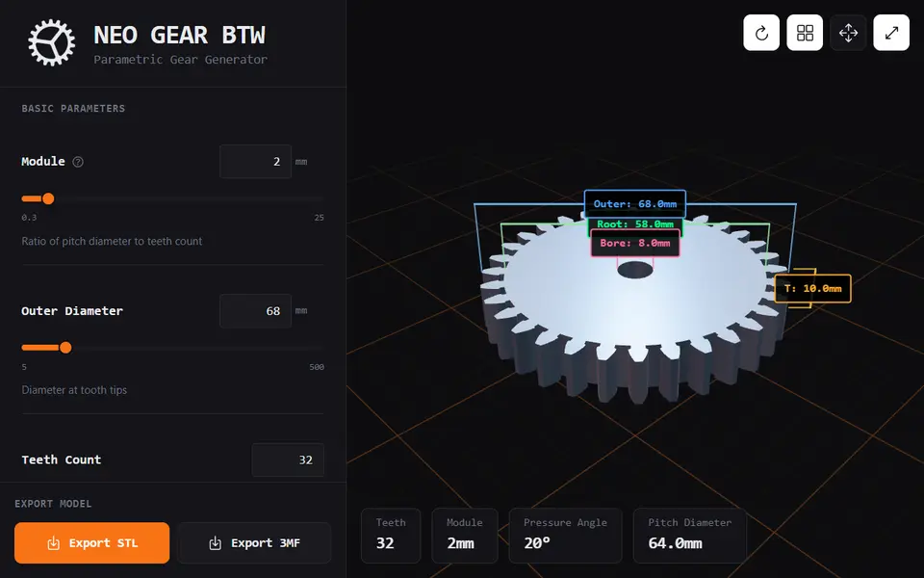Toggle the grid view icon
The width and height of the screenshot is (924, 578).
click(x=805, y=33)
